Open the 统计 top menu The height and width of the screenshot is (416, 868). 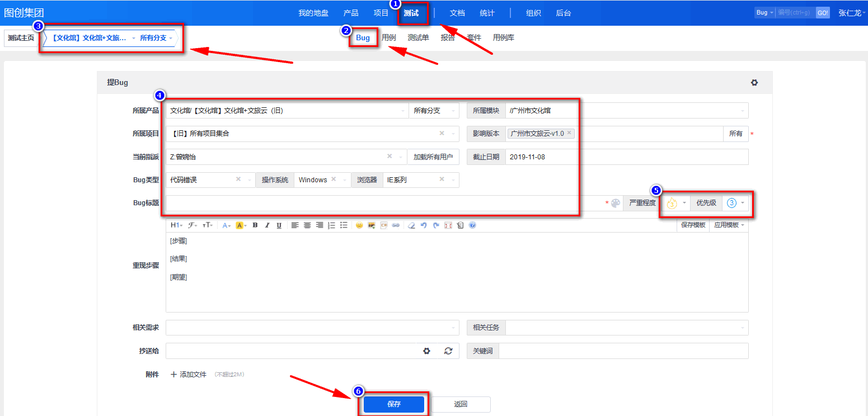(x=487, y=13)
